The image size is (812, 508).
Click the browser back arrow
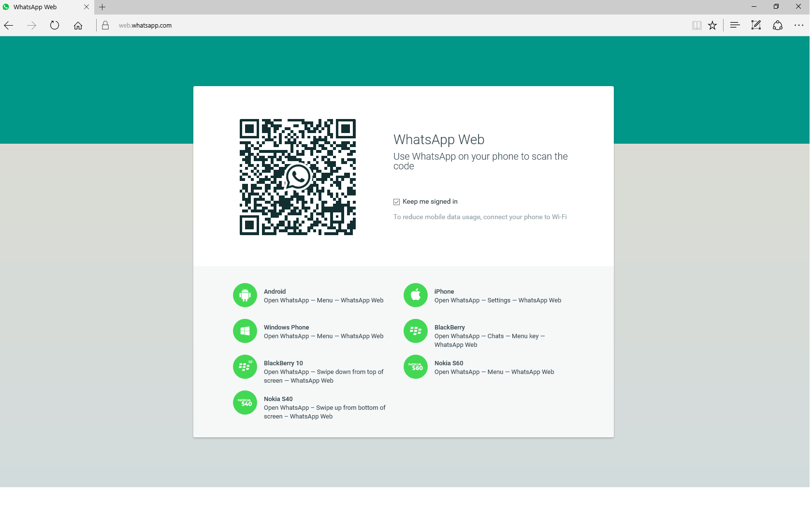[9, 26]
